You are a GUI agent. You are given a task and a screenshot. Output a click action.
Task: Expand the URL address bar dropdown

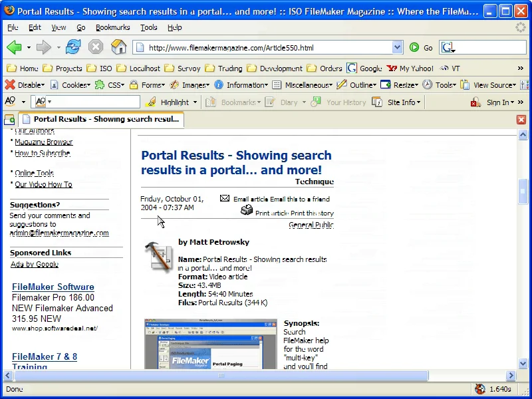(x=397, y=48)
